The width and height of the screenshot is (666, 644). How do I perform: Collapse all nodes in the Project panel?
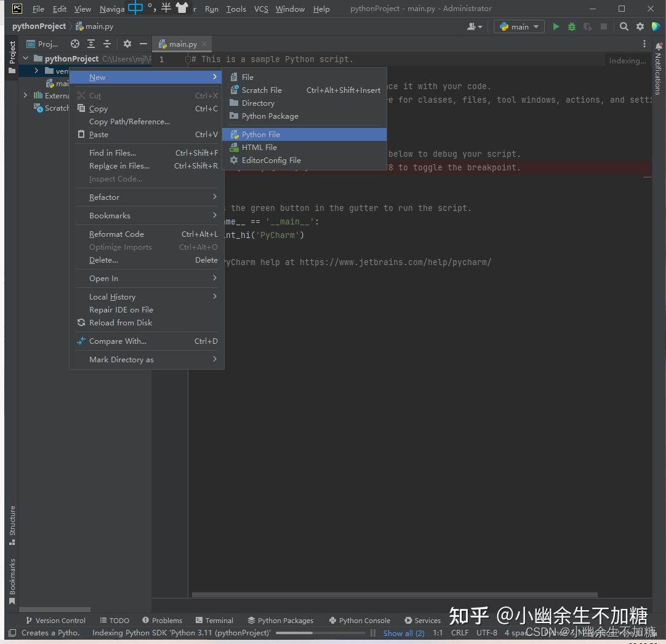pos(106,44)
